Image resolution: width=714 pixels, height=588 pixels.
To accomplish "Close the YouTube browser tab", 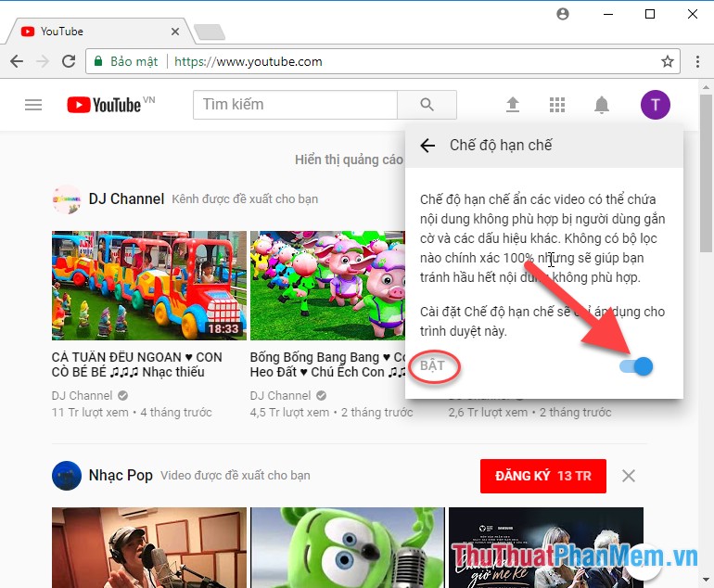I will (x=175, y=32).
